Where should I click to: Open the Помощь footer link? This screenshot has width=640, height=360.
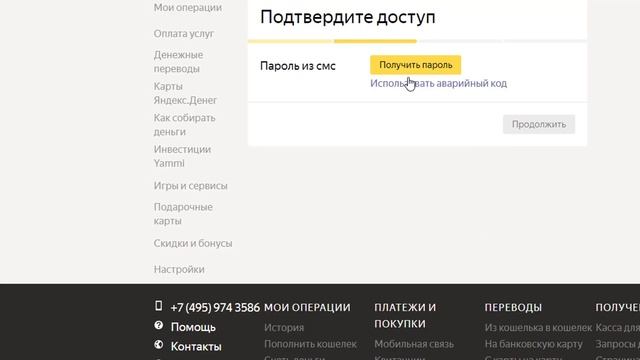point(193,327)
